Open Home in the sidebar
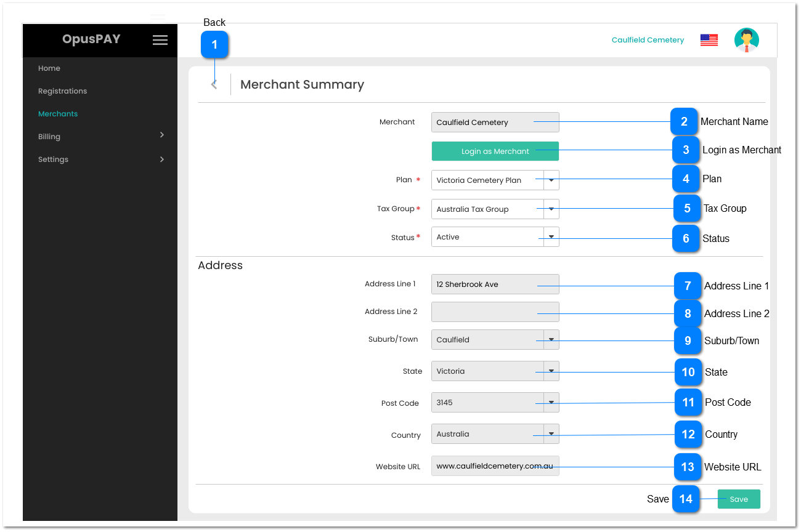 pyautogui.click(x=49, y=68)
